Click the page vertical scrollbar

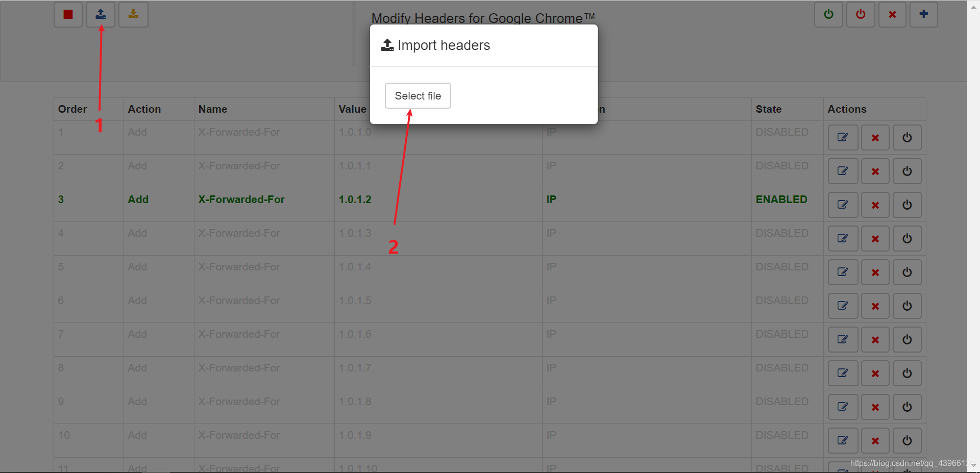[973, 236]
